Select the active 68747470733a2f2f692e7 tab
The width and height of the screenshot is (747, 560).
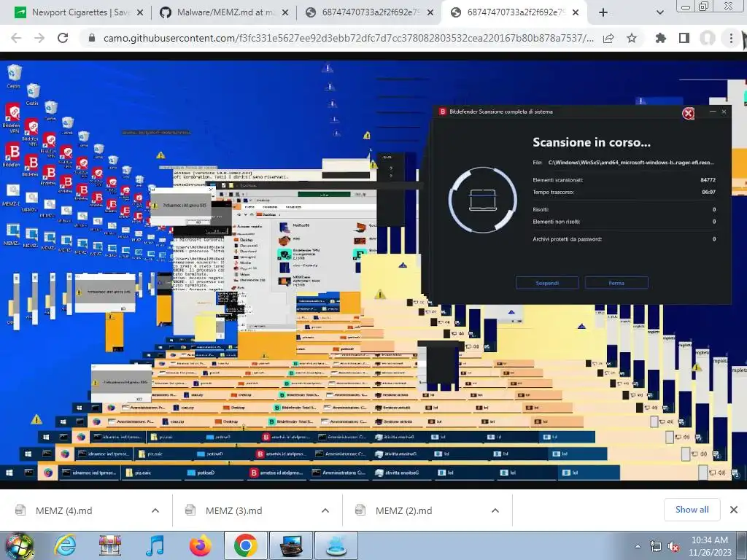(x=514, y=12)
